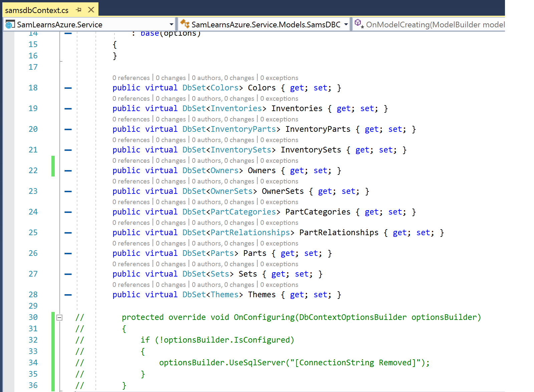Expand the types dropdown arrow
Image resolution: width=534 pixels, height=392 pixels.
346,24
